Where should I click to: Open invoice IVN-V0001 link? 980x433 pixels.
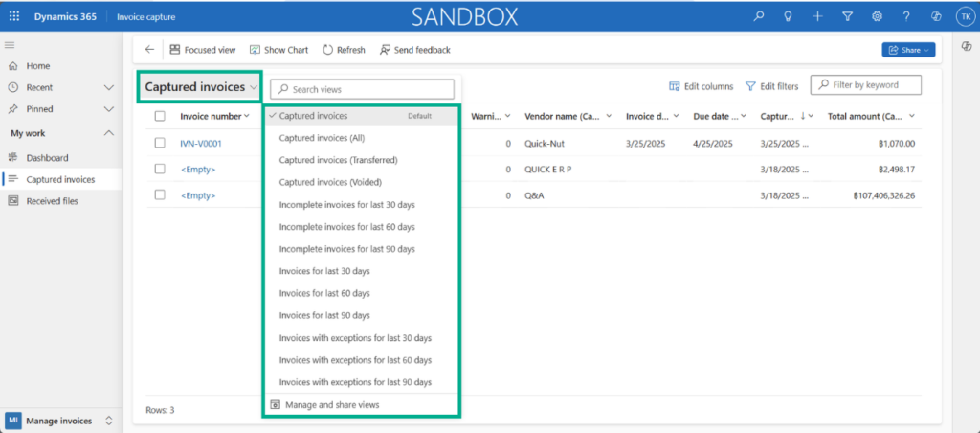[201, 144]
